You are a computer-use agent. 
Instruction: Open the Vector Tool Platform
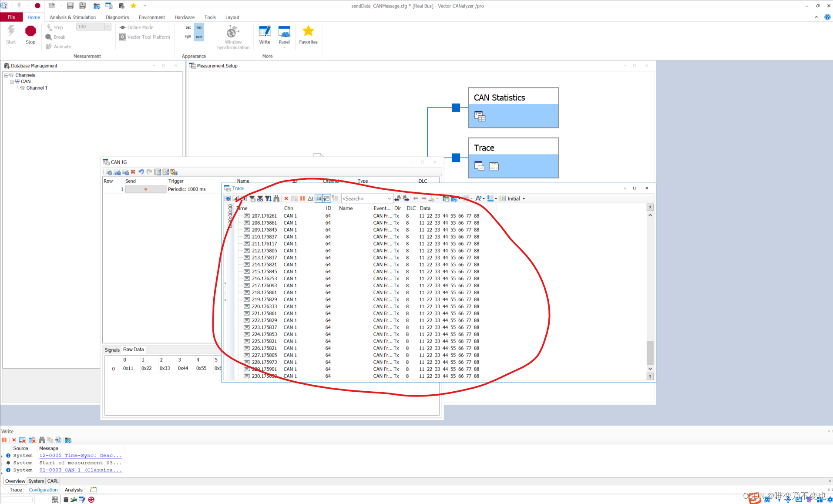pyautogui.click(x=145, y=37)
